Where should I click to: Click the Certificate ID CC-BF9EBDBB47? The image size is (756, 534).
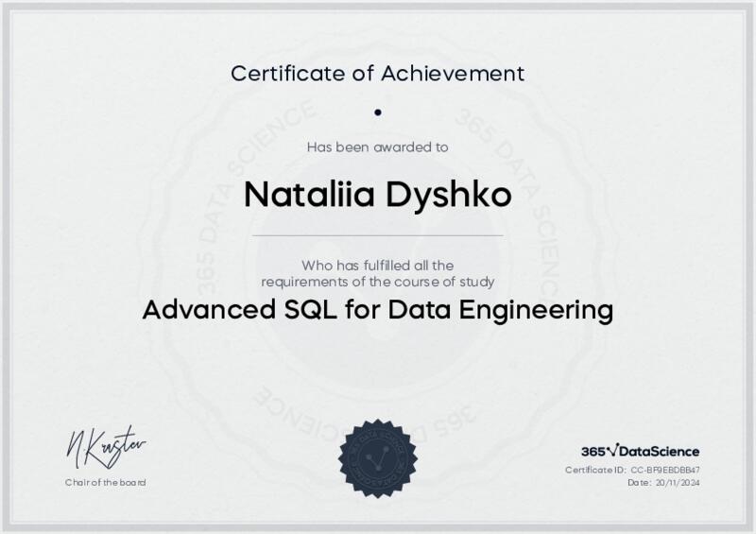[x=632, y=470]
